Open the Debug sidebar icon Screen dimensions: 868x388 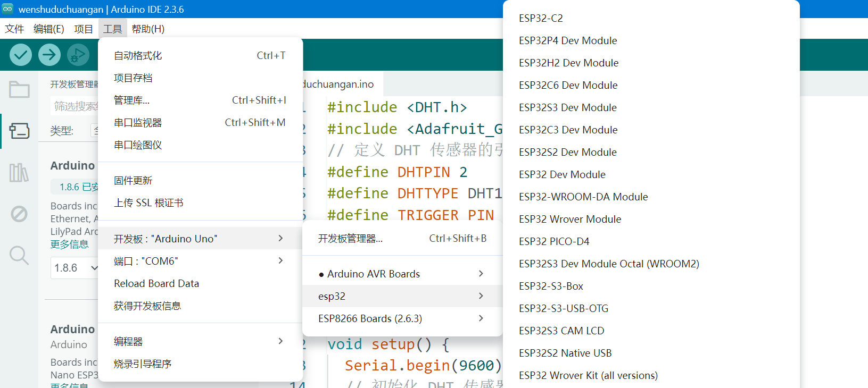19,214
